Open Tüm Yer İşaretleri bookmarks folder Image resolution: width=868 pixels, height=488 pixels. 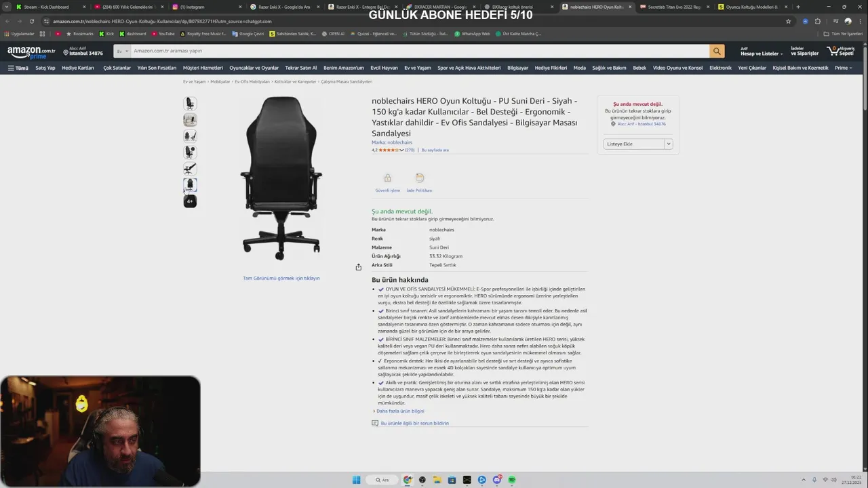[844, 33]
